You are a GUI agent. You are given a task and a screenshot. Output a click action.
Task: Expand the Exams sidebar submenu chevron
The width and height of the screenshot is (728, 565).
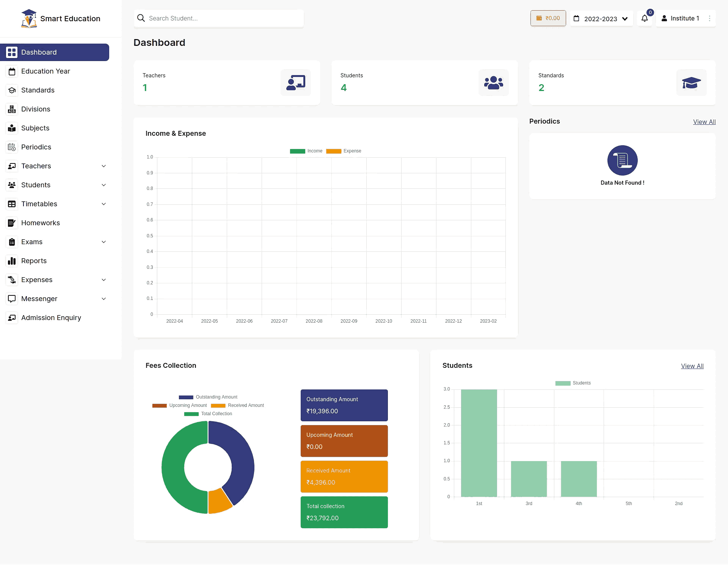[x=104, y=242]
